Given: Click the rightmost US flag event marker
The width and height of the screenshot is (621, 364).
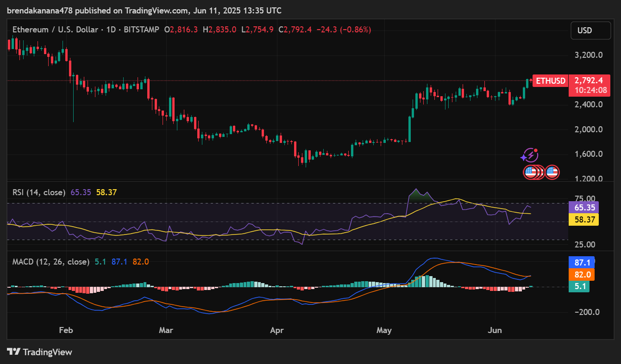Looking at the screenshot, I should 552,173.
